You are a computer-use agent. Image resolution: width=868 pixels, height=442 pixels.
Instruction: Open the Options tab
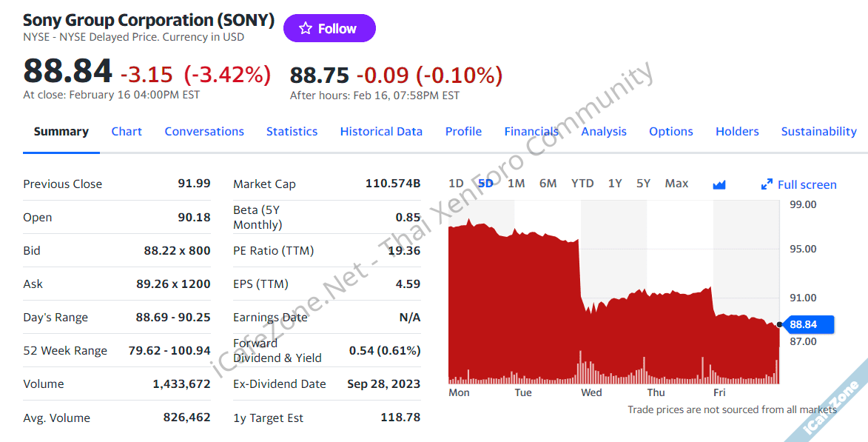(671, 132)
